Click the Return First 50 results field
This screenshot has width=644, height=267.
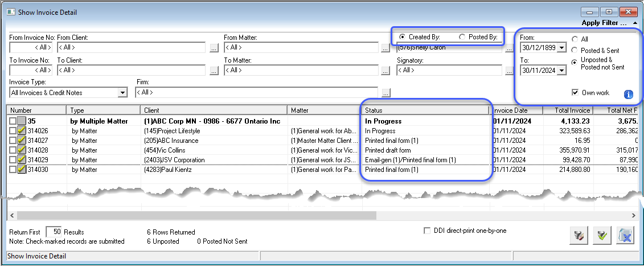point(54,232)
